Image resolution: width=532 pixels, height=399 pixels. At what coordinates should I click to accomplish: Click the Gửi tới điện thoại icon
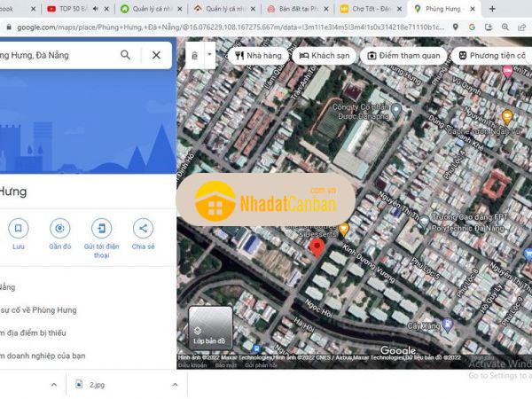point(101,228)
